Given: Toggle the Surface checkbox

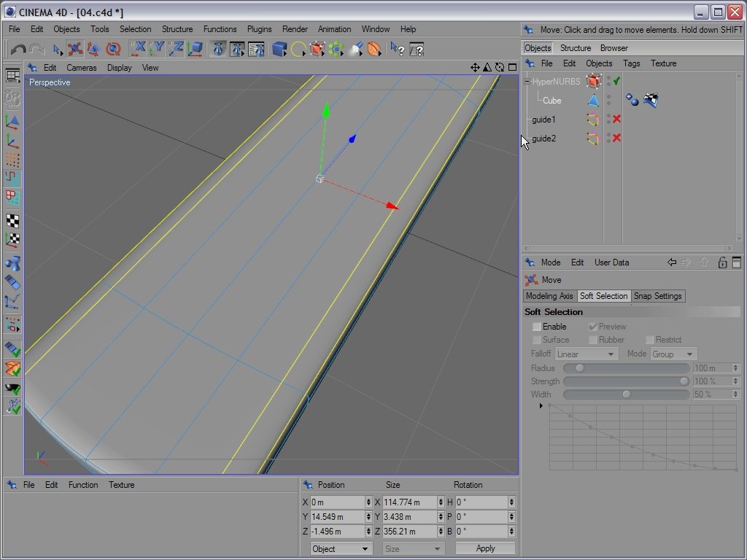Looking at the screenshot, I should point(536,340).
